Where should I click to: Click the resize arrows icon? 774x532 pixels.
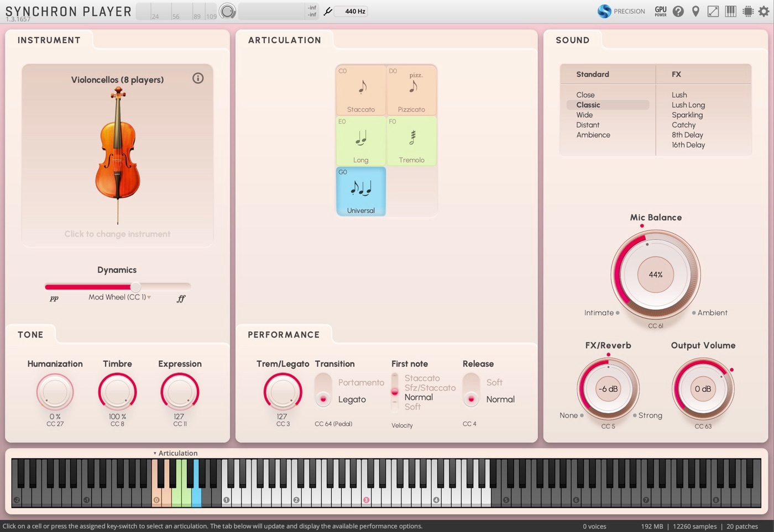[712, 10]
